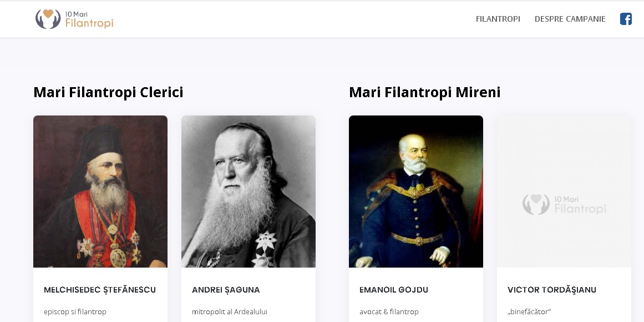The height and width of the screenshot is (322, 644).
Task: Open the MELCHISEDEC ȘTEFĂNESCU name link
Action: point(100,290)
